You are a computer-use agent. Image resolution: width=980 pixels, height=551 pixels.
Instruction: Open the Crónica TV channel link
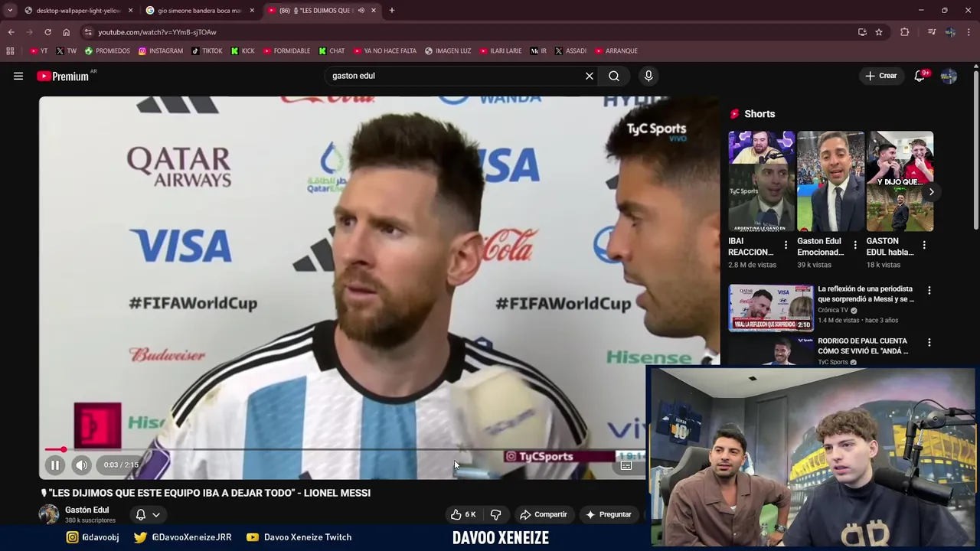pos(834,310)
